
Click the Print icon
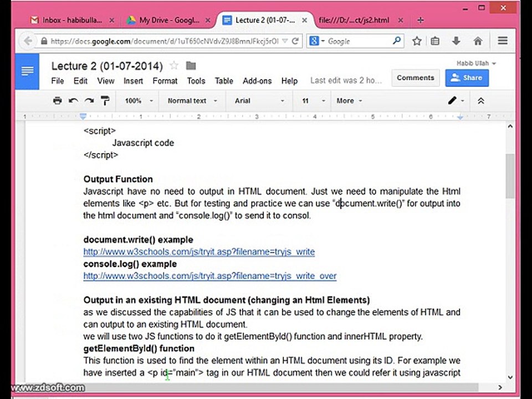click(x=57, y=100)
